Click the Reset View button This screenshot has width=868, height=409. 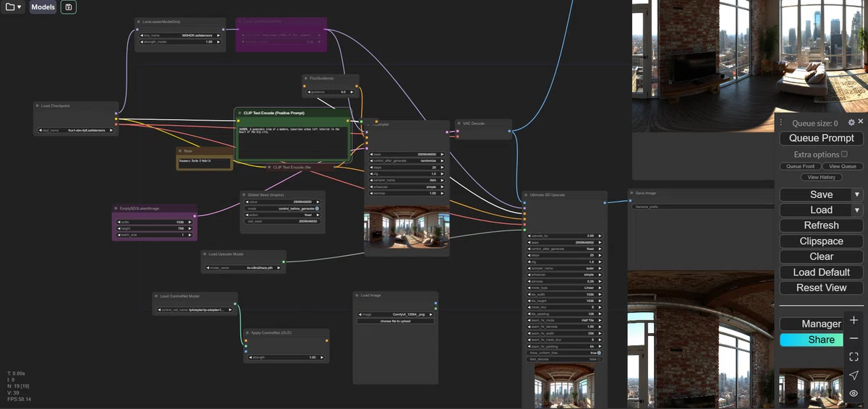821,288
